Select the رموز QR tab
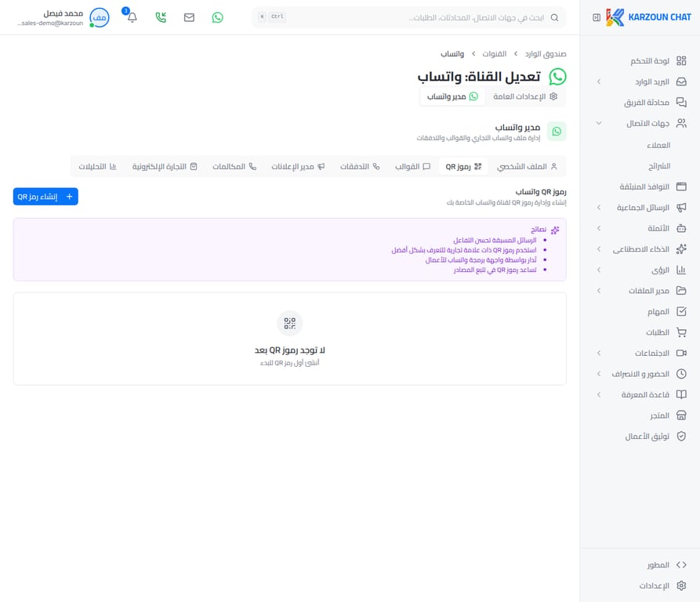 pyautogui.click(x=463, y=166)
